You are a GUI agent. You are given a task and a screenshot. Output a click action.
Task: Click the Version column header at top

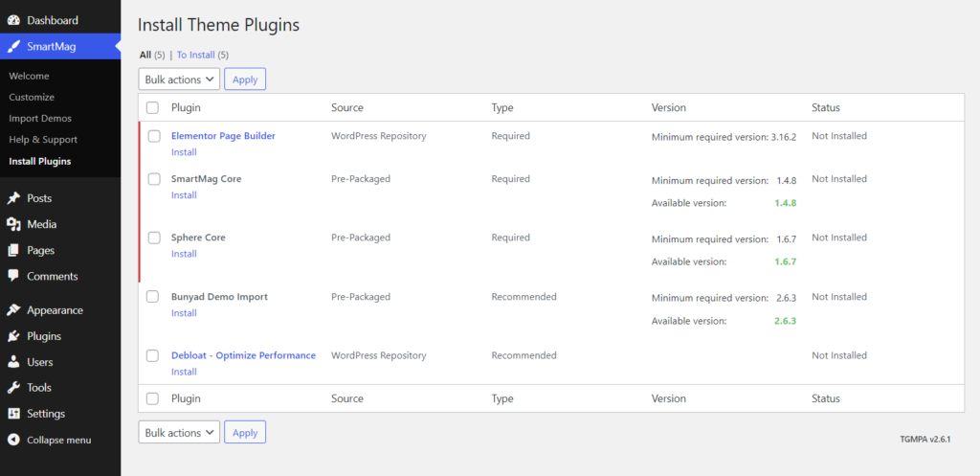click(x=669, y=107)
